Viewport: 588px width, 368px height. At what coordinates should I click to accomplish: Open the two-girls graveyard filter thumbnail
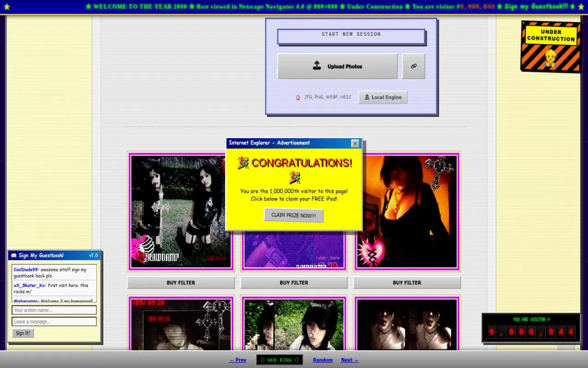pyautogui.click(x=181, y=211)
